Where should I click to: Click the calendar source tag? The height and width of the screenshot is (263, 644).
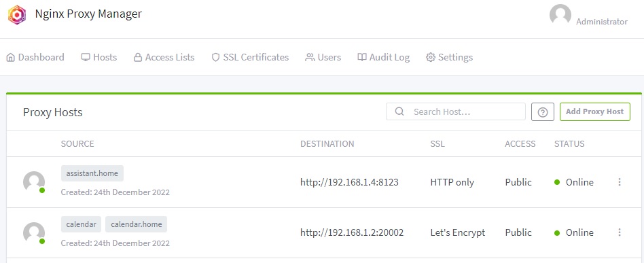(82, 224)
